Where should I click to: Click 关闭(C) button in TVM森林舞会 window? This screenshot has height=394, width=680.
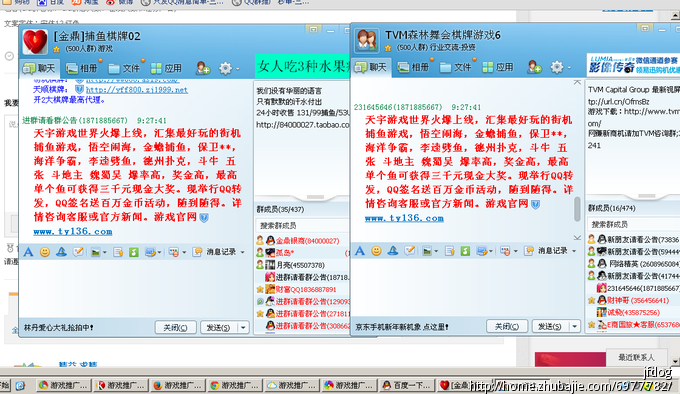point(507,326)
